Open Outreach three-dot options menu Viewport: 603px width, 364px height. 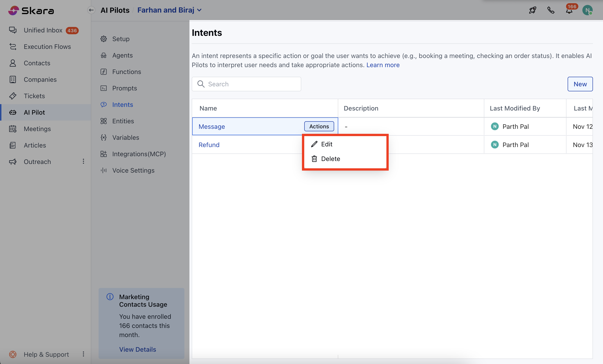84,161
